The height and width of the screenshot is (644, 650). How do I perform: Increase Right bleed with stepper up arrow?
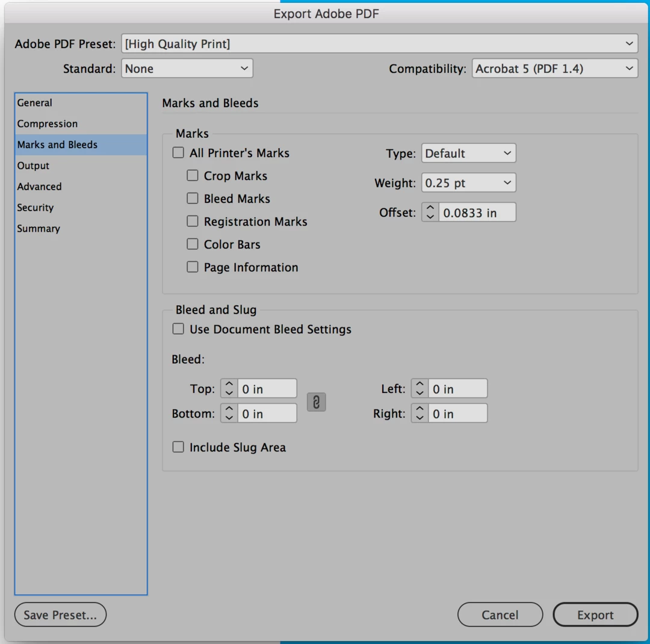(419, 409)
